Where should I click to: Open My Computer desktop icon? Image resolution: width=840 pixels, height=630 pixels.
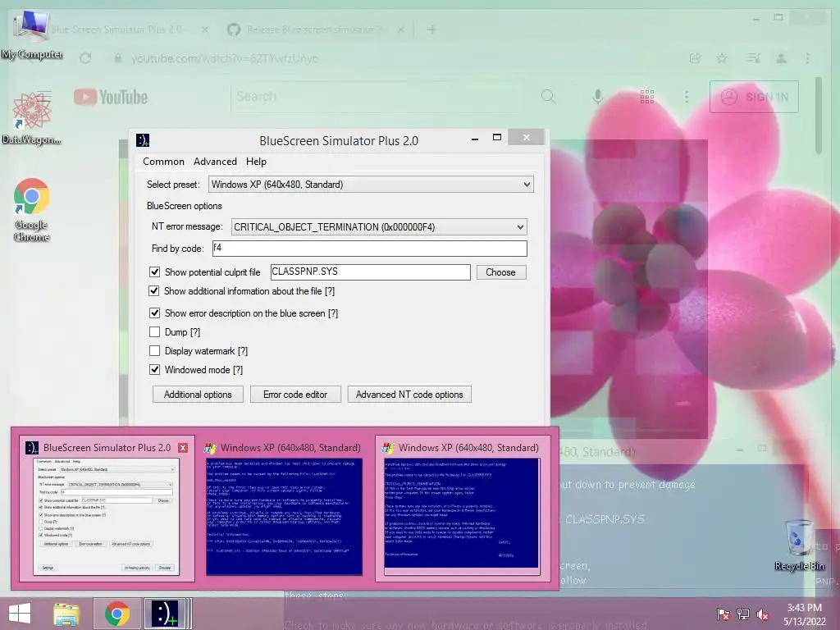[x=31, y=34]
